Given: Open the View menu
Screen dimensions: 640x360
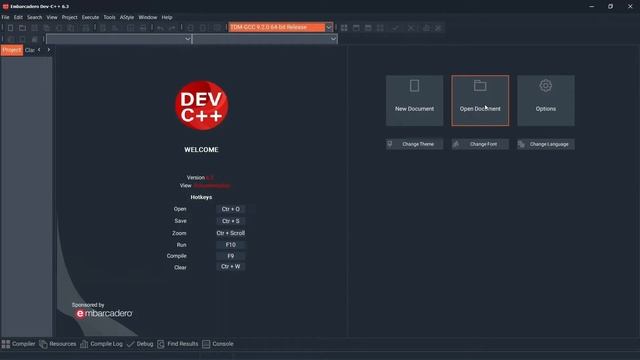Looking at the screenshot, I should (x=52, y=17).
